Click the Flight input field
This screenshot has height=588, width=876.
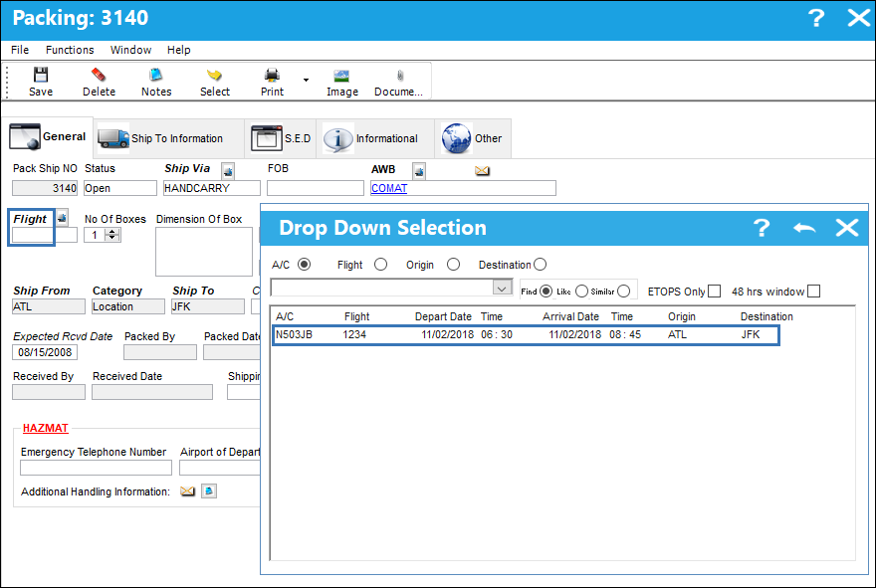pos(45,236)
